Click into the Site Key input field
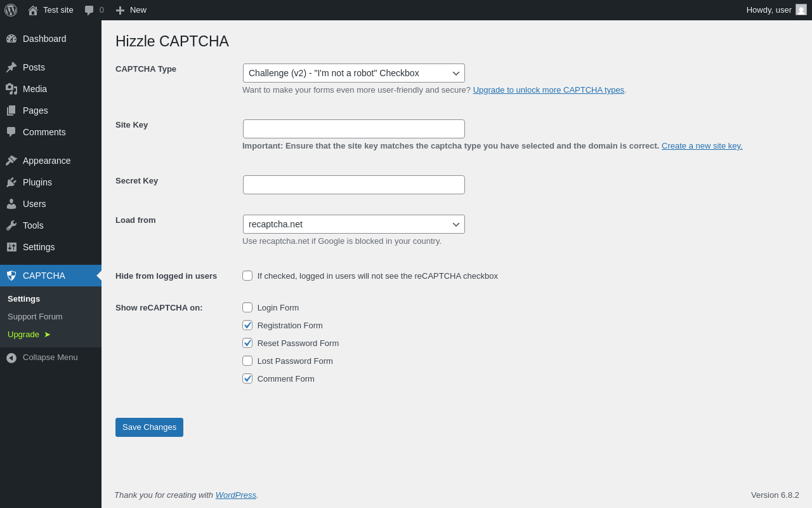Viewport: 812px width, 508px height. 354,129
